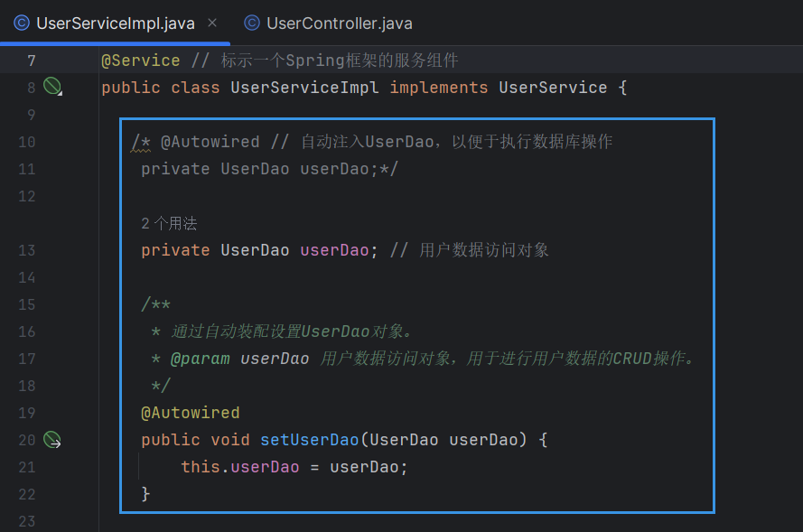The image size is (803, 532).
Task: Click the 'implements' keyword on line 8
Action: pos(439,88)
